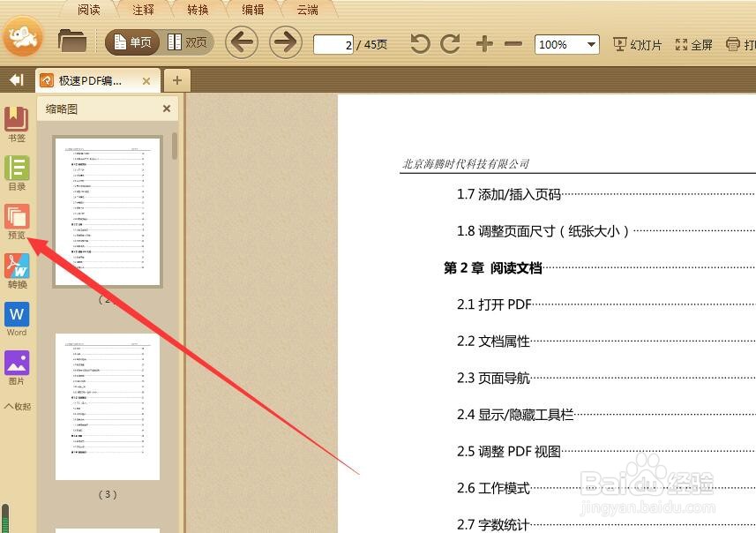The image size is (756, 533).
Task: Click the elephant logo application button
Action: 23,37
